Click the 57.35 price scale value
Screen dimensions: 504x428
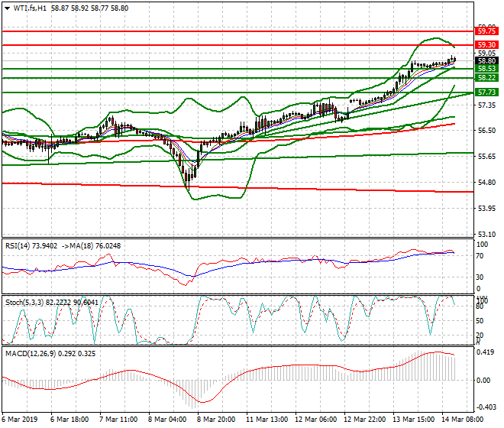pyautogui.click(x=486, y=105)
